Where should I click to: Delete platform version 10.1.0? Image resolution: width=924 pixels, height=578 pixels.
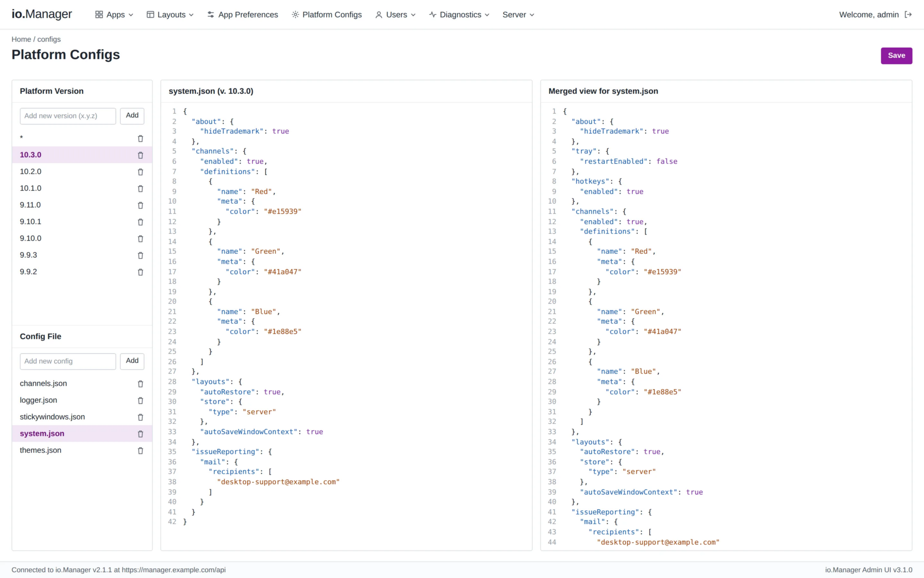[141, 189]
